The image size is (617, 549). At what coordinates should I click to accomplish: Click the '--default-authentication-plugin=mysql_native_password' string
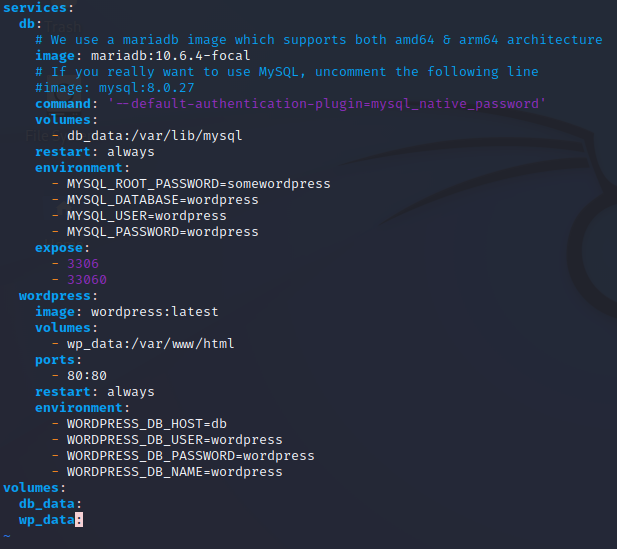tap(327, 104)
